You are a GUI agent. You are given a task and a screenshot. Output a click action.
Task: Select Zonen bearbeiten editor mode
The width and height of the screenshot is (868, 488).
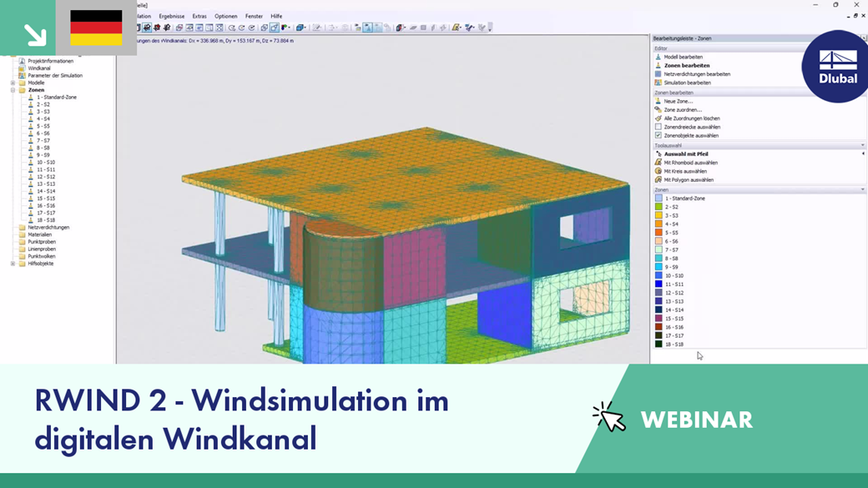tap(686, 65)
